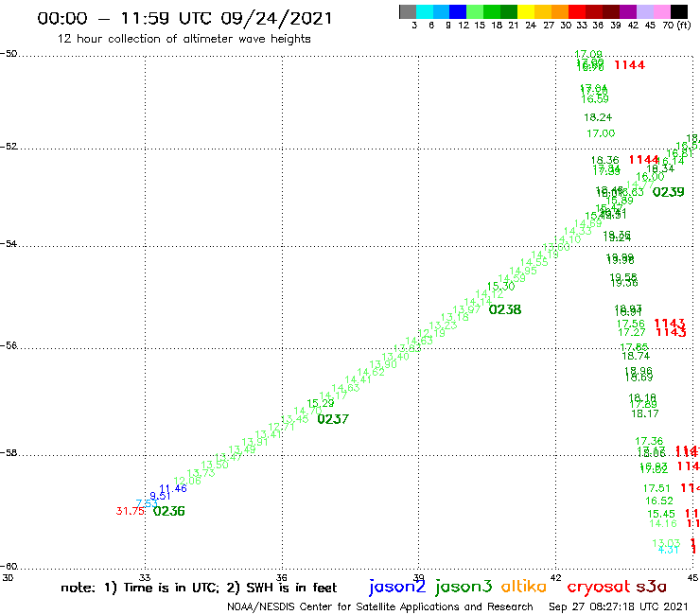Click the 'jason3' satellite legend label
Viewport: 700px width, 615px height.
(x=464, y=587)
